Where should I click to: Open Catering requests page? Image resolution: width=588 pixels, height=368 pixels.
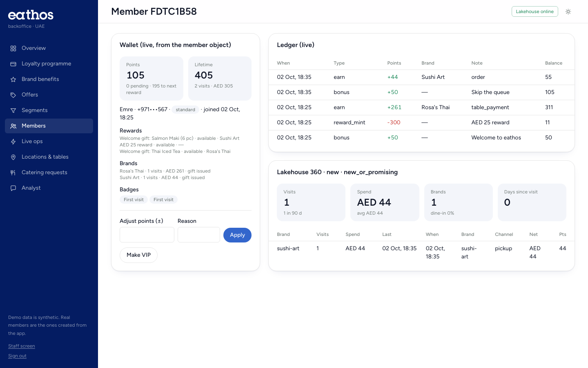click(49, 173)
